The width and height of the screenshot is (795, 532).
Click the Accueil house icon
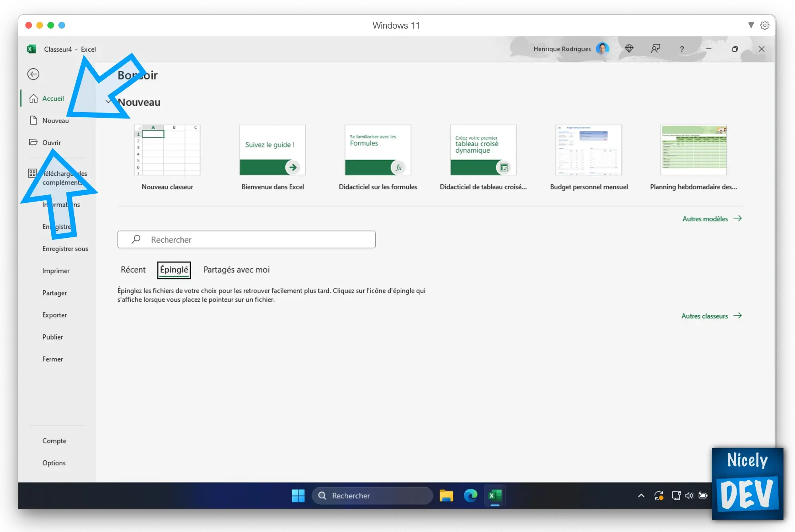(33, 98)
